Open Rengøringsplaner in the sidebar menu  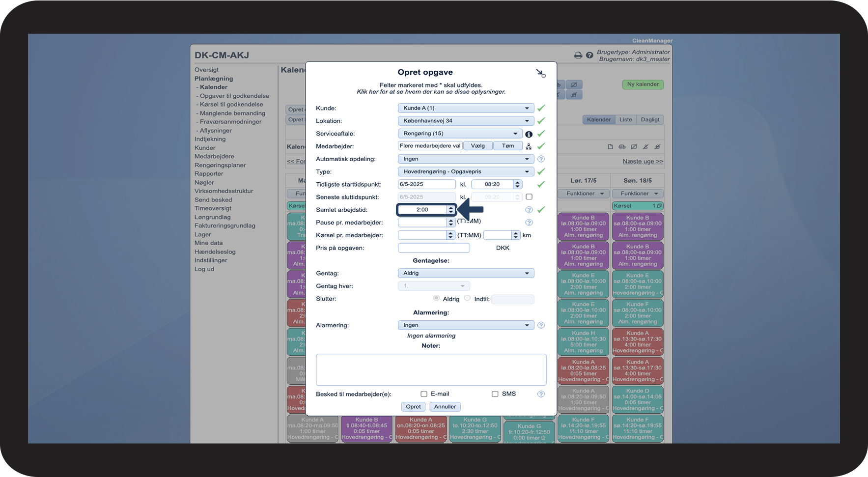pyautogui.click(x=220, y=165)
